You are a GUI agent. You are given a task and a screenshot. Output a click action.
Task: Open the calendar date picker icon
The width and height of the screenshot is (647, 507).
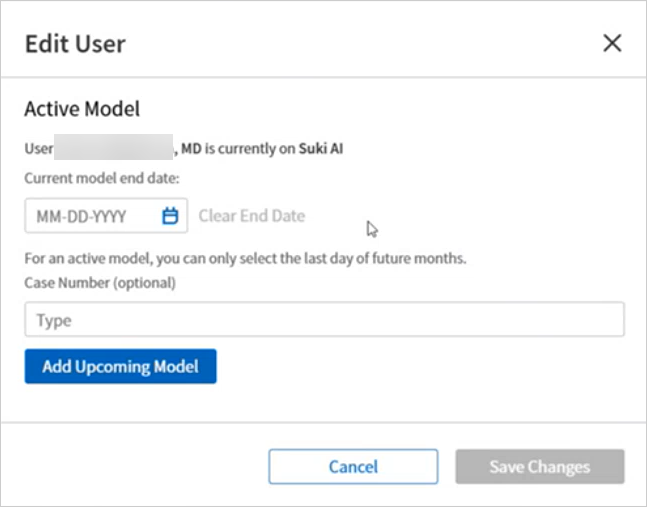169,215
